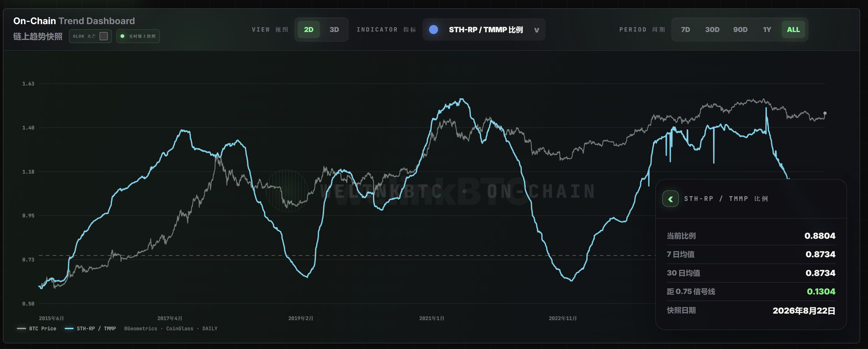Click the VIEW 视图 label
This screenshot has height=349, width=868.
(x=270, y=30)
